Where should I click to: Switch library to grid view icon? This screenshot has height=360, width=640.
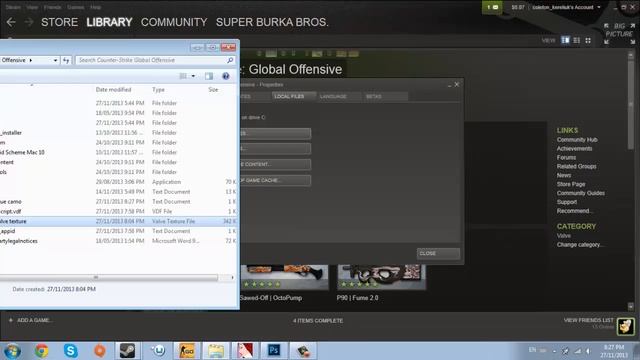point(588,40)
